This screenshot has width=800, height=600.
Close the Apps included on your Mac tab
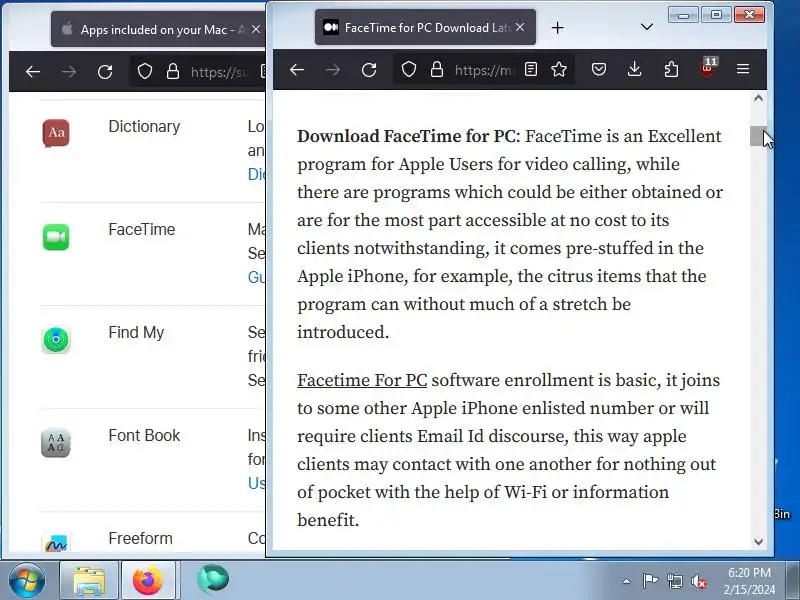256,30
